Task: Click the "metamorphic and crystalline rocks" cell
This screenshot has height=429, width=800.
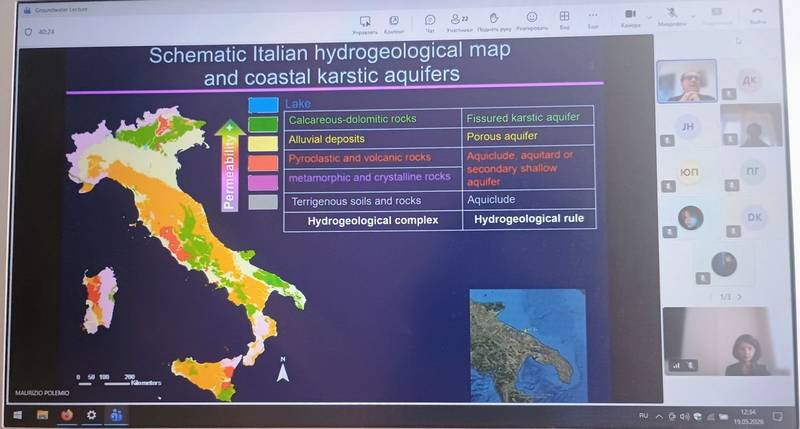Action: coord(372,178)
